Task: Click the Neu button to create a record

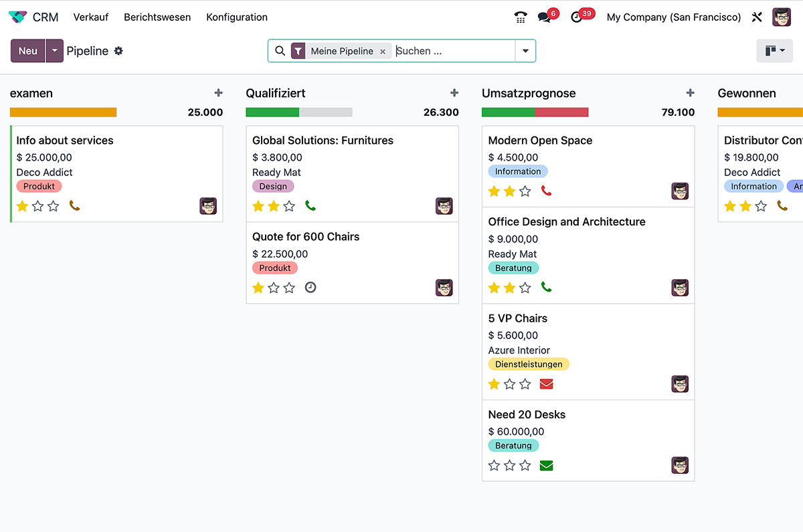Action: pyautogui.click(x=27, y=51)
